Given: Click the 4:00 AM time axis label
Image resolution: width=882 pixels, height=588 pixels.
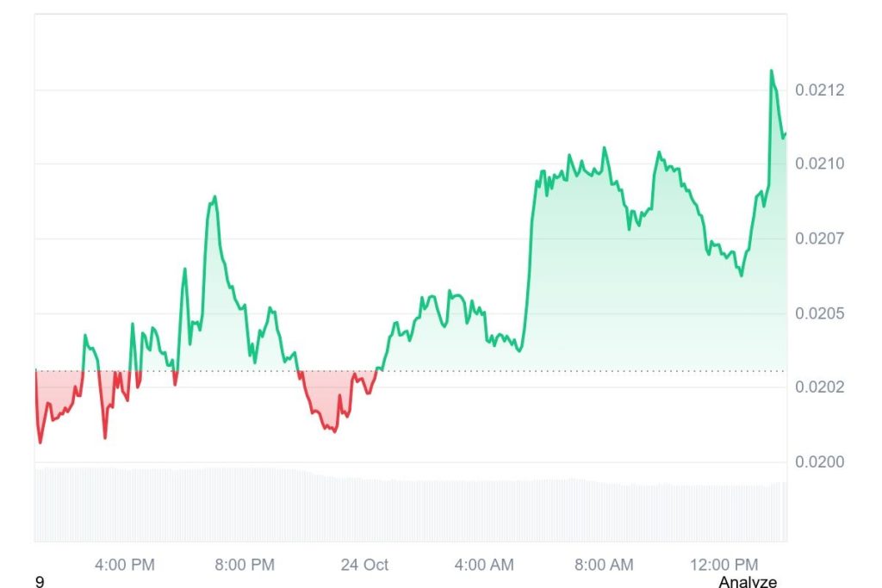Looking at the screenshot, I should pos(484,565).
